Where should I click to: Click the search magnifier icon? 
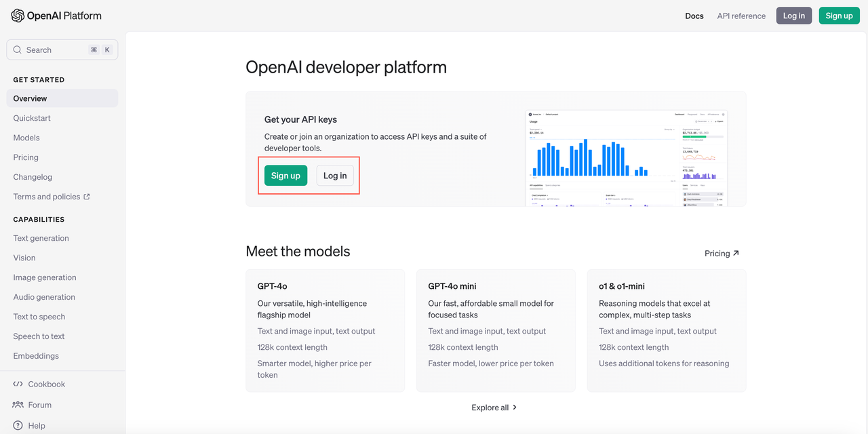click(x=18, y=50)
